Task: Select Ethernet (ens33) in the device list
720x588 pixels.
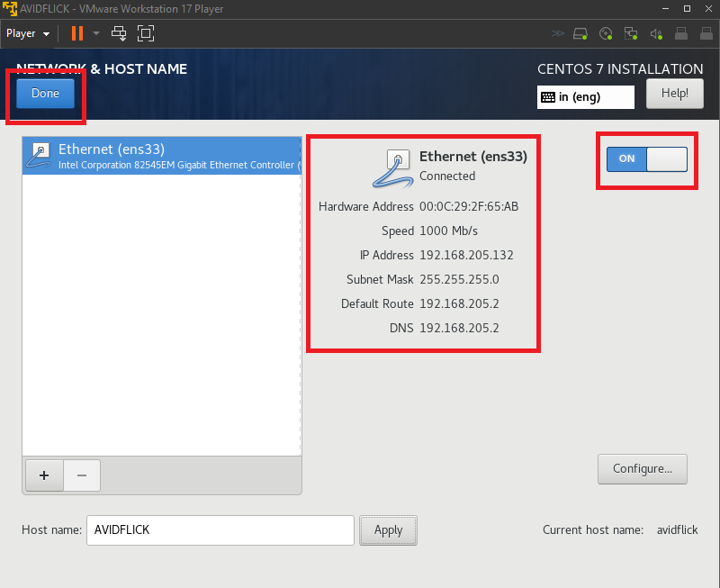Action: [x=162, y=156]
